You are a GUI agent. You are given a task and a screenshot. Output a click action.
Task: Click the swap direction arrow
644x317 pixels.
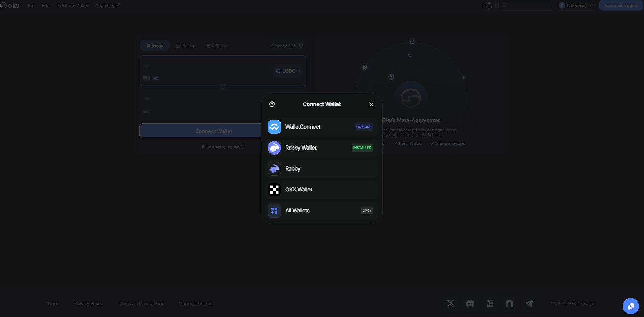click(x=223, y=88)
